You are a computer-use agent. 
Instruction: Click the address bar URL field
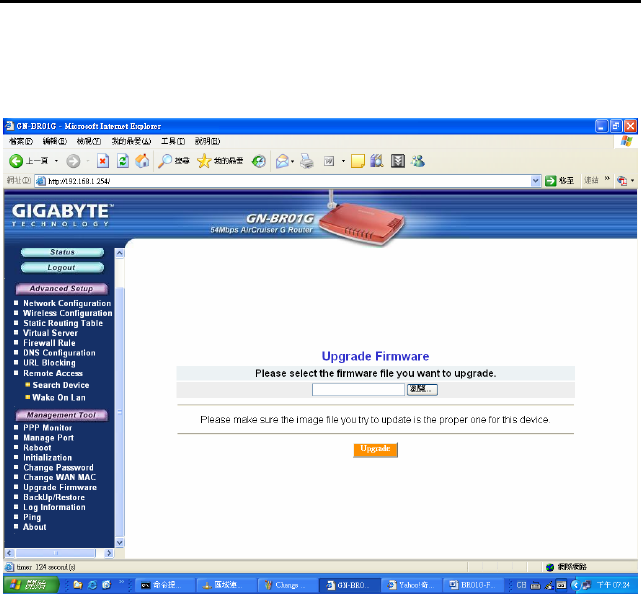(286, 181)
